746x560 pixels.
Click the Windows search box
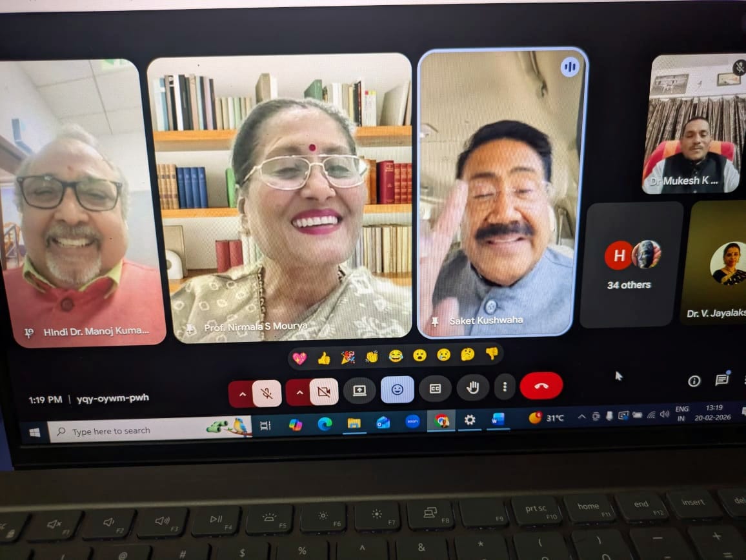click(139, 430)
